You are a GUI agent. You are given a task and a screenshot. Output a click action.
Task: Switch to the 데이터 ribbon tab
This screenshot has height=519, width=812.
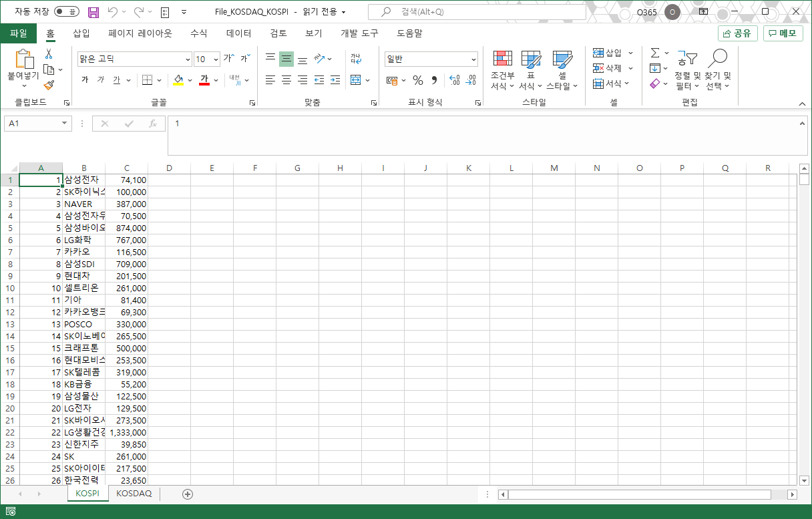tap(239, 33)
